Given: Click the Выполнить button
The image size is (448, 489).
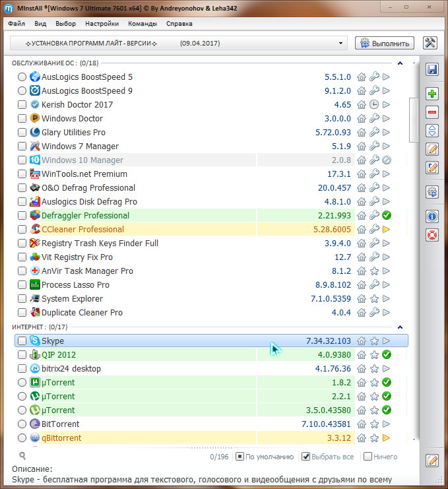Looking at the screenshot, I should (x=385, y=44).
